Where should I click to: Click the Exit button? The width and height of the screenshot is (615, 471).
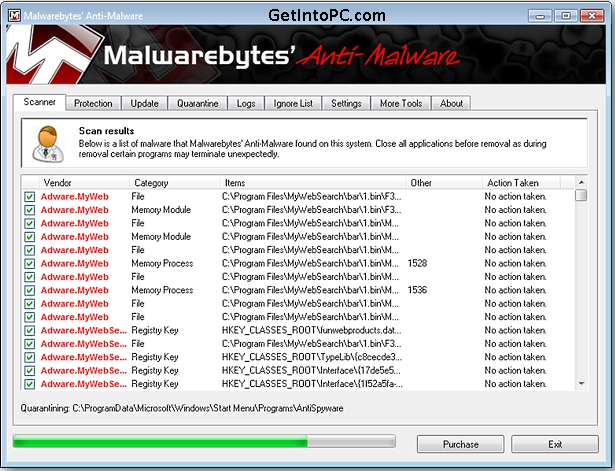(555, 444)
